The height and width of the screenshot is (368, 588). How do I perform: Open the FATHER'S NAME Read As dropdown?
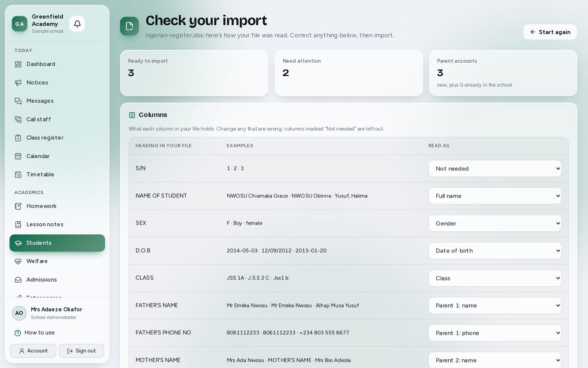(495, 305)
